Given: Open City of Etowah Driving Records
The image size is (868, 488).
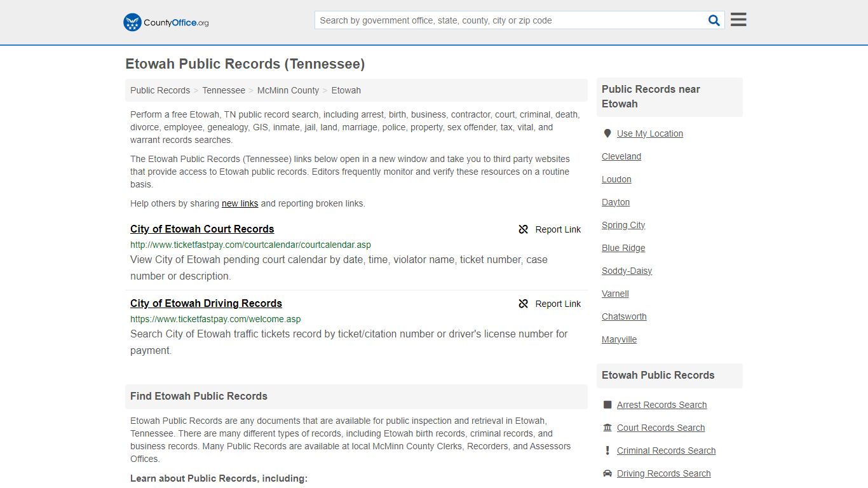Looking at the screenshot, I should [x=206, y=303].
